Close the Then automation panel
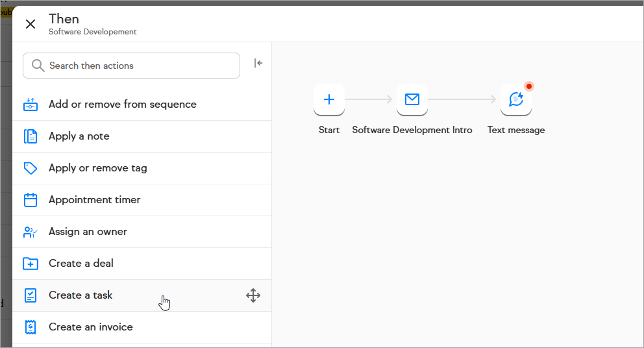Screen dimensions: 644x348 point(31,25)
